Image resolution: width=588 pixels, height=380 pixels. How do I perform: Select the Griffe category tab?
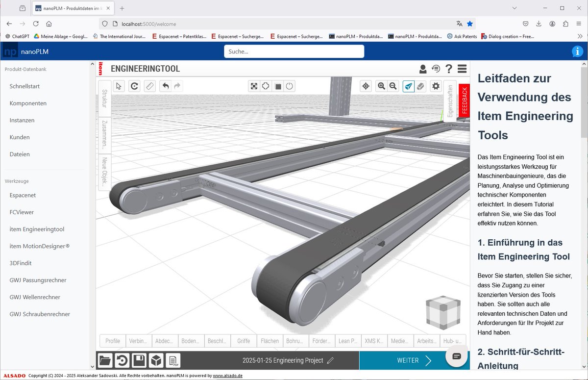tap(244, 341)
